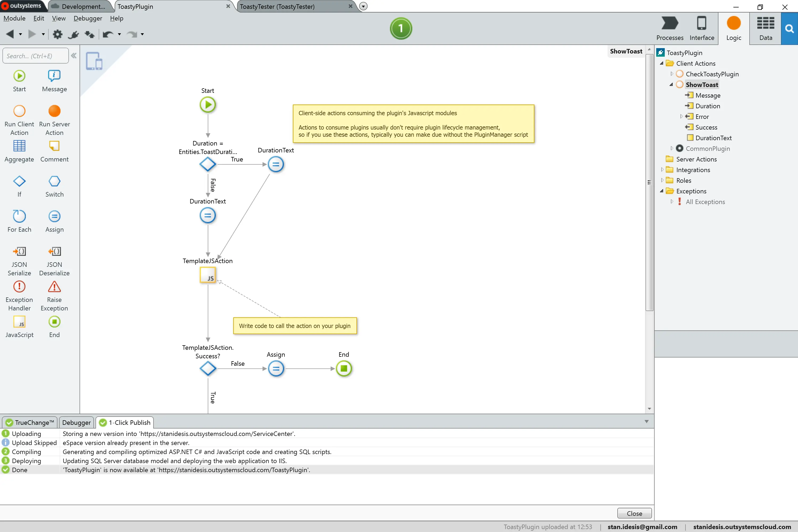This screenshot has height=532, width=798.
Task: Collapse the ShowToast action tree
Action: click(x=671, y=85)
